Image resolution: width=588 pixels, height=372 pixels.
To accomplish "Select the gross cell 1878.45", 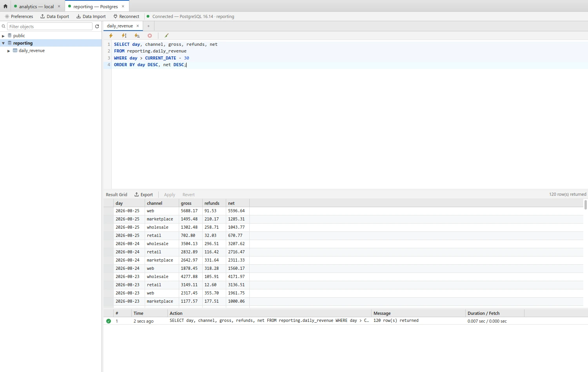I will [191, 269].
